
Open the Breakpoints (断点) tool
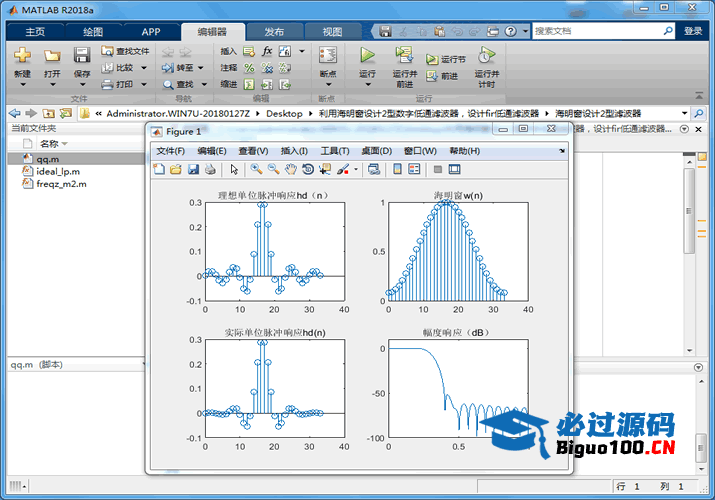pos(328,55)
